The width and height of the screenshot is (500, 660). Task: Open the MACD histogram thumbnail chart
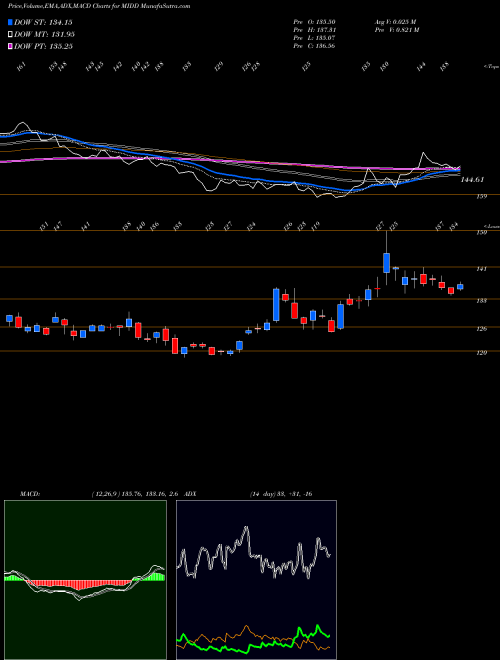[85, 580]
